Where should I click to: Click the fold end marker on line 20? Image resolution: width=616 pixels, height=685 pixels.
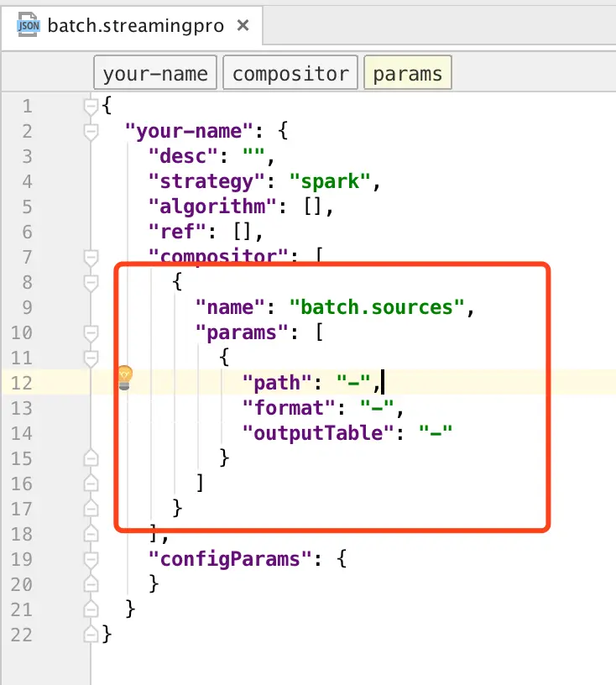[x=91, y=584]
